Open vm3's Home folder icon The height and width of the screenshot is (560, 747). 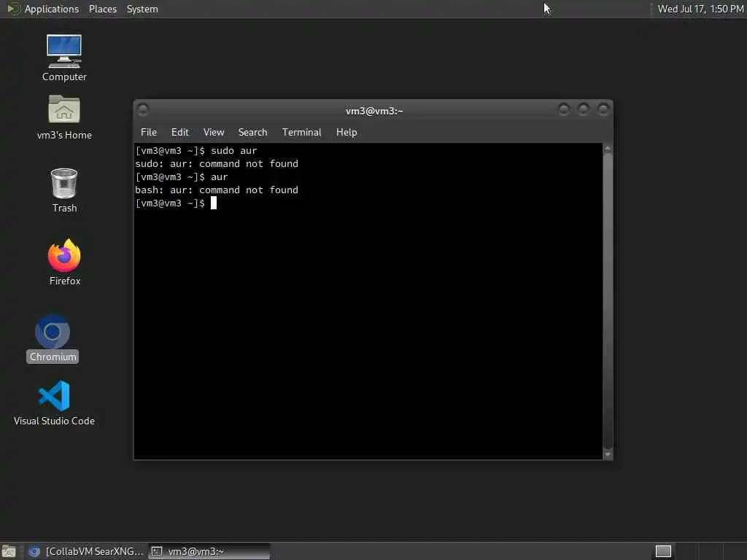pos(64,117)
